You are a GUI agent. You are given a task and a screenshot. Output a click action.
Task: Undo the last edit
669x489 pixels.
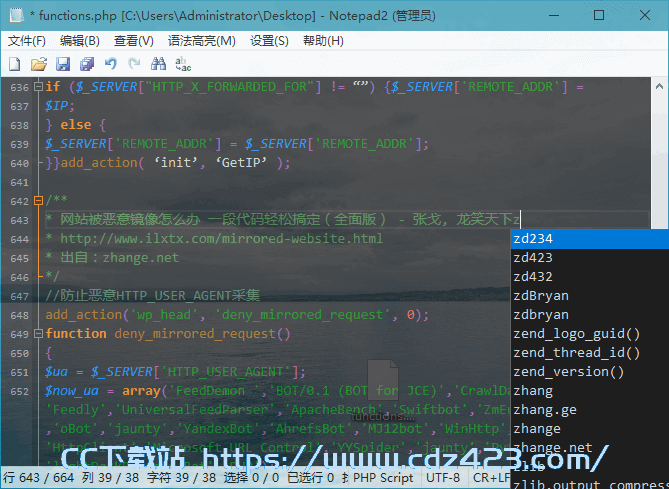tap(111, 64)
